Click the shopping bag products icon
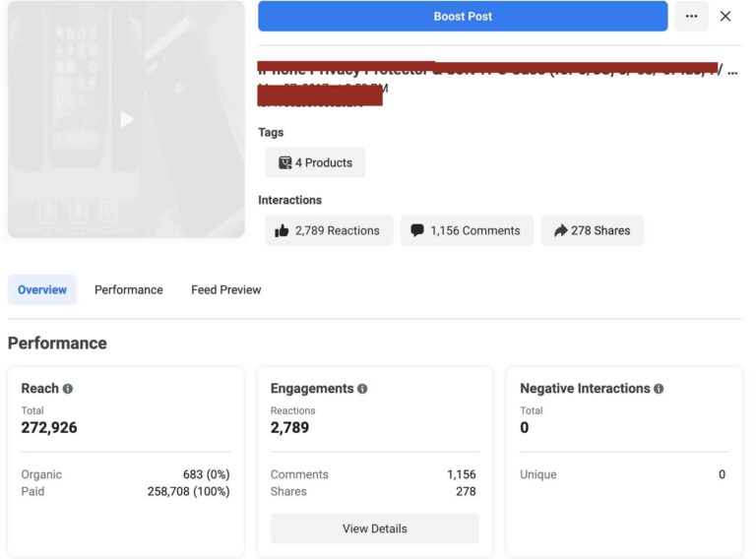Image resolution: width=756 pixels, height=559 pixels. click(x=284, y=163)
